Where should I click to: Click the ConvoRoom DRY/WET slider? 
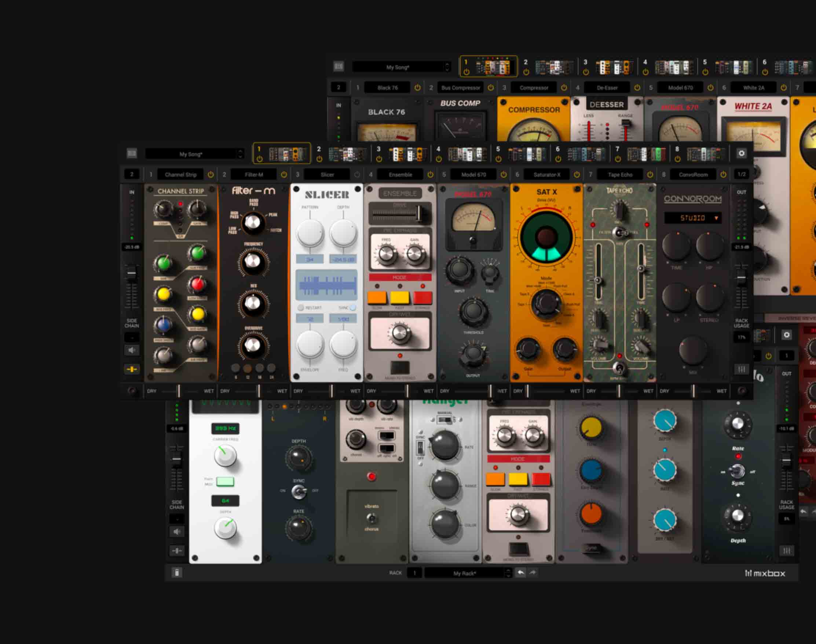[692, 391]
